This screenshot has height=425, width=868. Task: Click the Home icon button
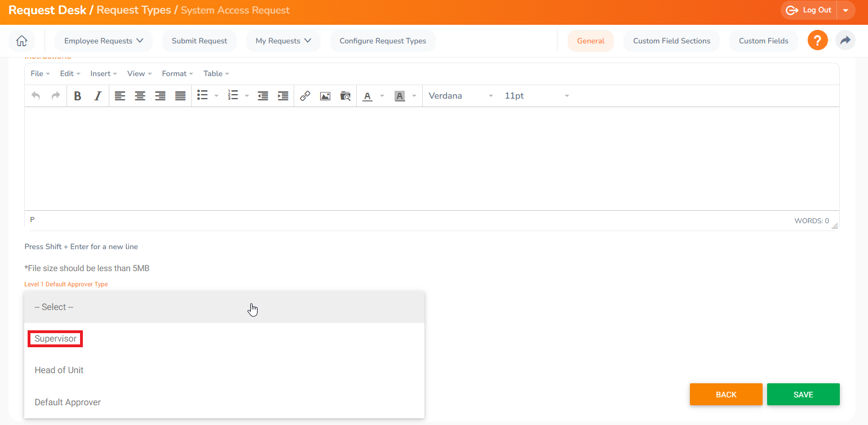point(21,41)
